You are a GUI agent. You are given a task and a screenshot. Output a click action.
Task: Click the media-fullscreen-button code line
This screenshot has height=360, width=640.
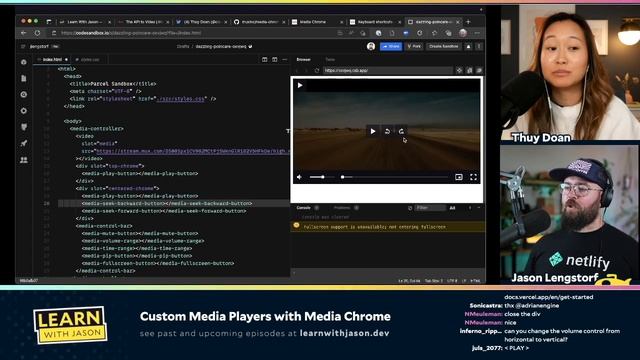(x=158, y=263)
